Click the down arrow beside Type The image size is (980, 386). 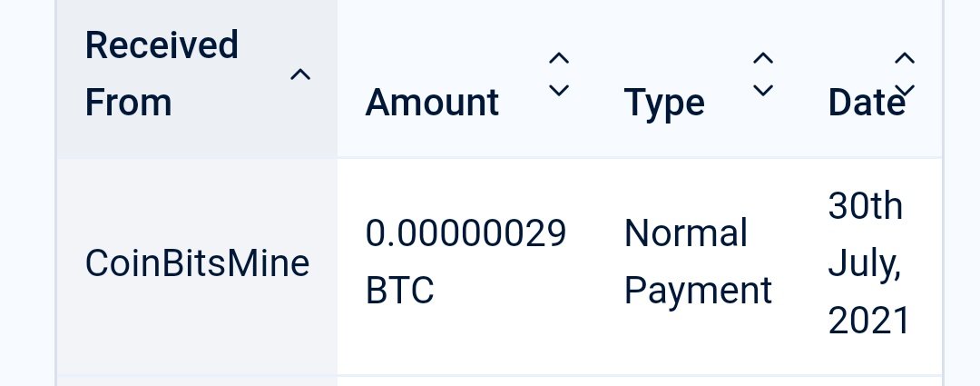764,90
